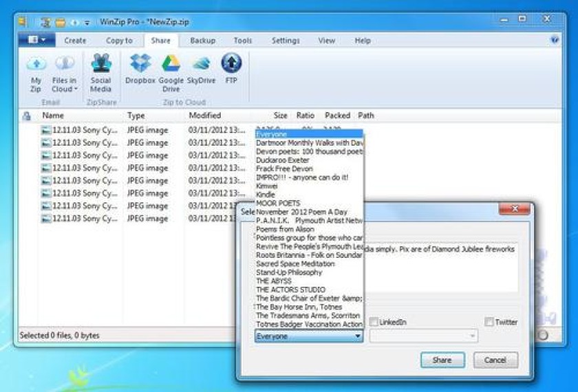Viewport: 578px width, 392px height.
Task: Click the status indicator circle in status bar
Action: click(543, 335)
